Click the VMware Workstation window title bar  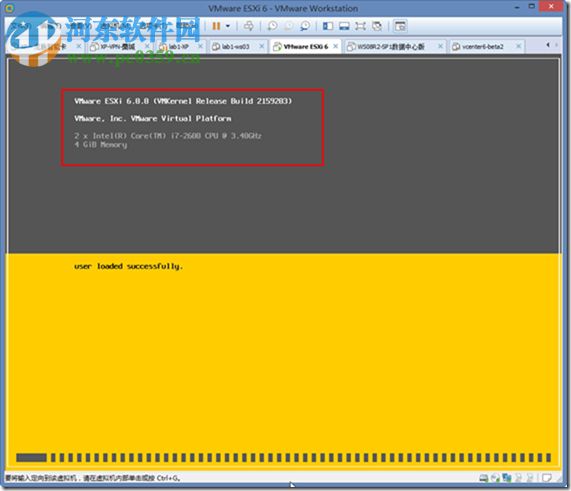[x=283, y=8]
